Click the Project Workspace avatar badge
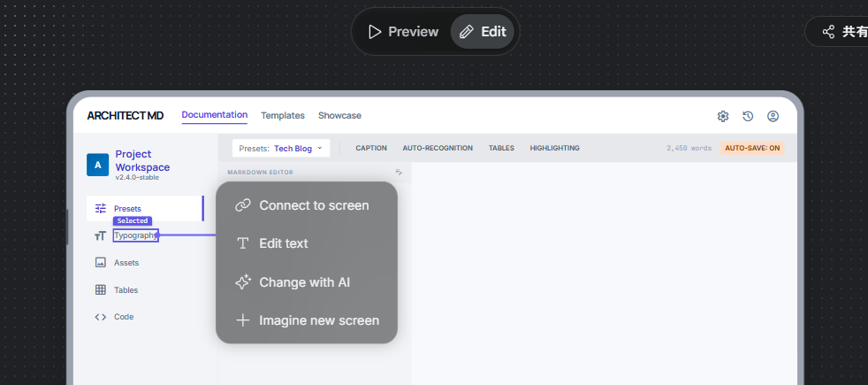Image resolution: width=868 pixels, height=385 pixels. coord(97,165)
